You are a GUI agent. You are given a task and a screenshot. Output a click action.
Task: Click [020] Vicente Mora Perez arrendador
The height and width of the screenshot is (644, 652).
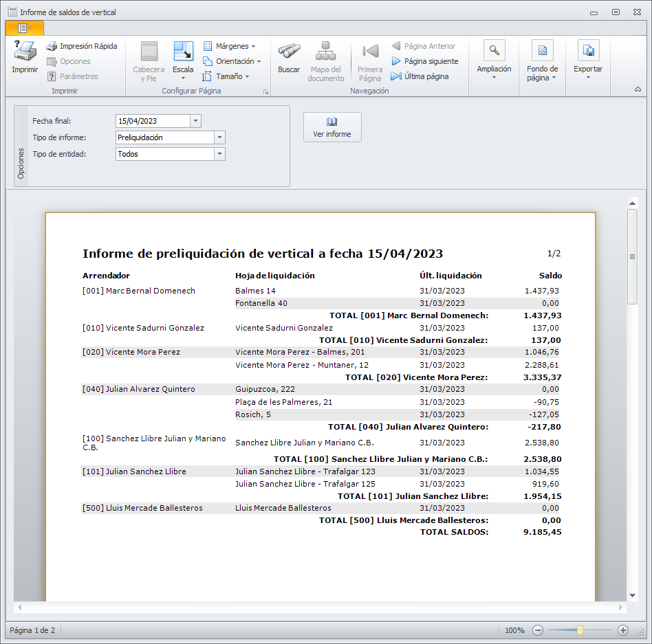[x=131, y=352]
